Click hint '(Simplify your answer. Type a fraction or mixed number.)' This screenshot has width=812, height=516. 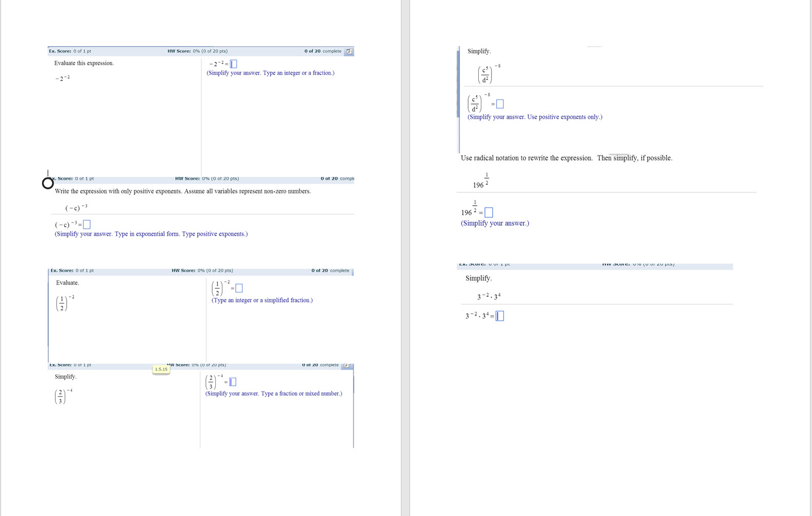tap(274, 393)
